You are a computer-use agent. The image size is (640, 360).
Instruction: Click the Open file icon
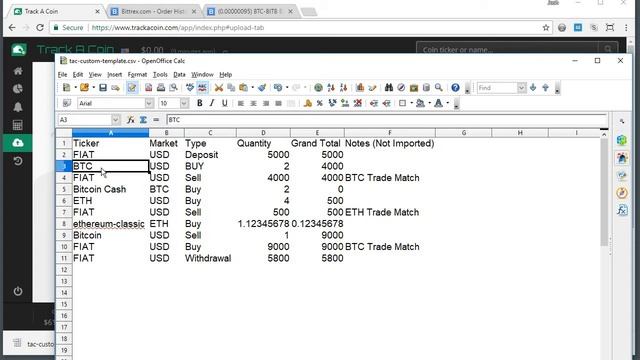84,88
